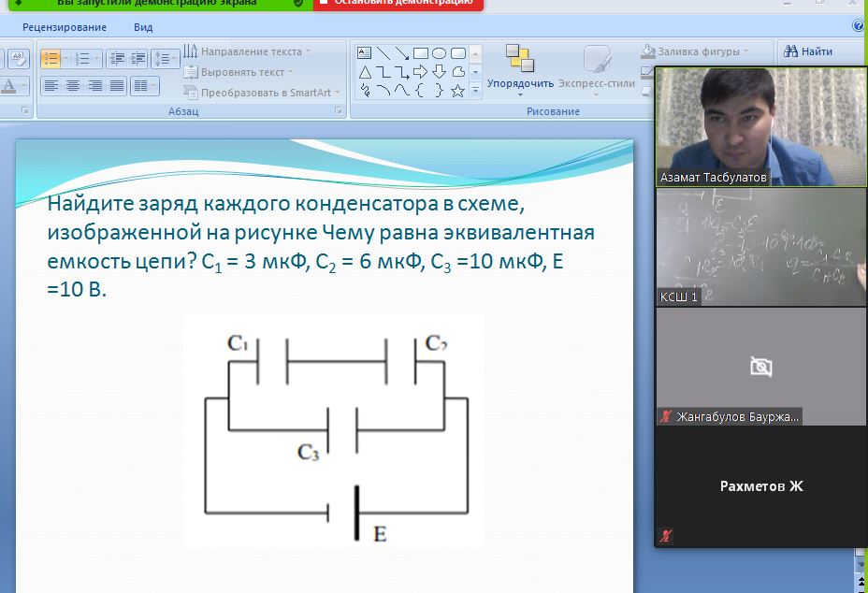Select the rounded pentagon callout shape
Screen dimensions: 868x593
point(457,72)
